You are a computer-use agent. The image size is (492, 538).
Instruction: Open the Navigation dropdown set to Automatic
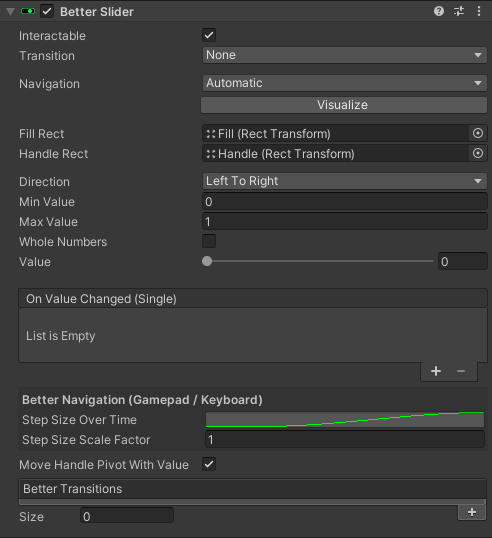pos(345,83)
